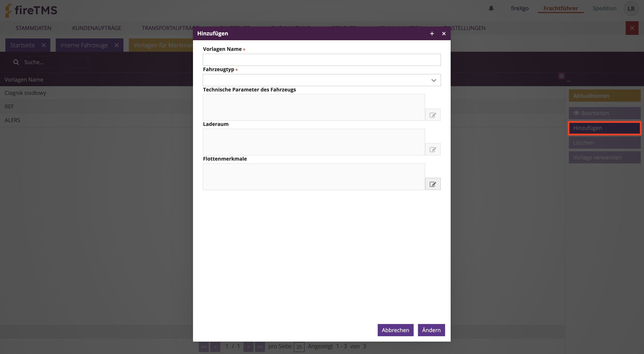Expand the Fahrzeugtyp dropdown
The width and height of the screenshot is (644, 354).
pos(434,80)
